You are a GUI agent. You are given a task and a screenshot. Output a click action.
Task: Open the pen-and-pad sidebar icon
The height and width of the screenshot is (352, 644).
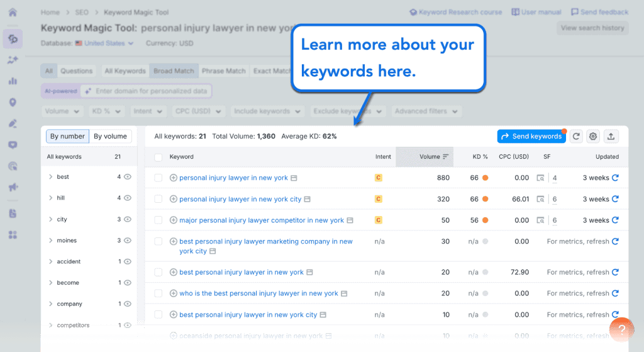click(13, 123)
